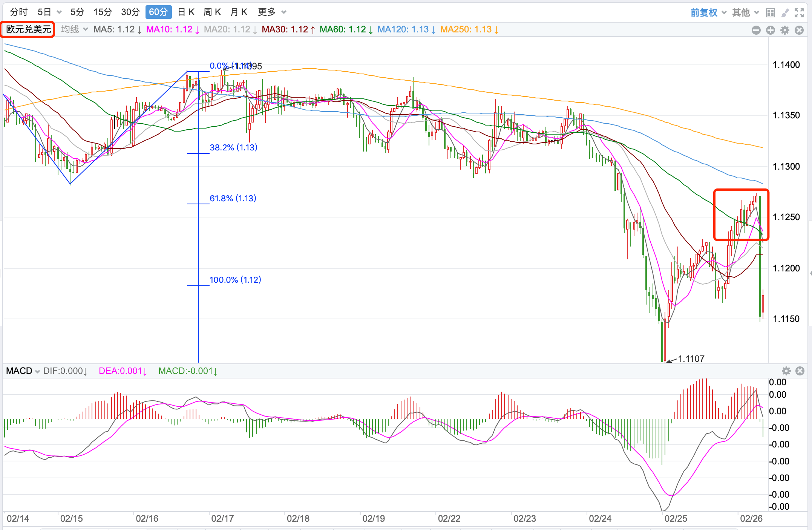Click the 61.8% Fibonacci retracement label

pos(233,198)
